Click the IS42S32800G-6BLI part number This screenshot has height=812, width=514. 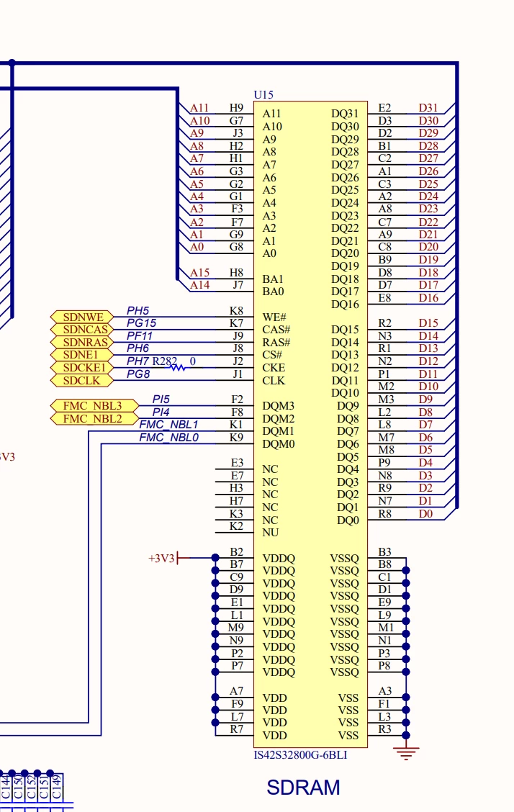(300, 755)
